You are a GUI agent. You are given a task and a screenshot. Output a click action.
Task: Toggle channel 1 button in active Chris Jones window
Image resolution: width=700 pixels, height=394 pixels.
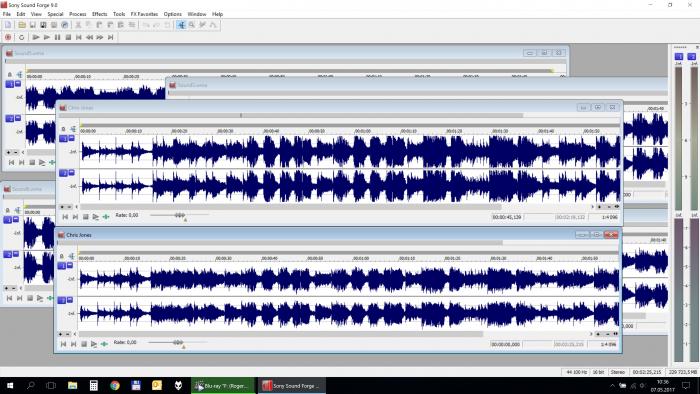62,266
